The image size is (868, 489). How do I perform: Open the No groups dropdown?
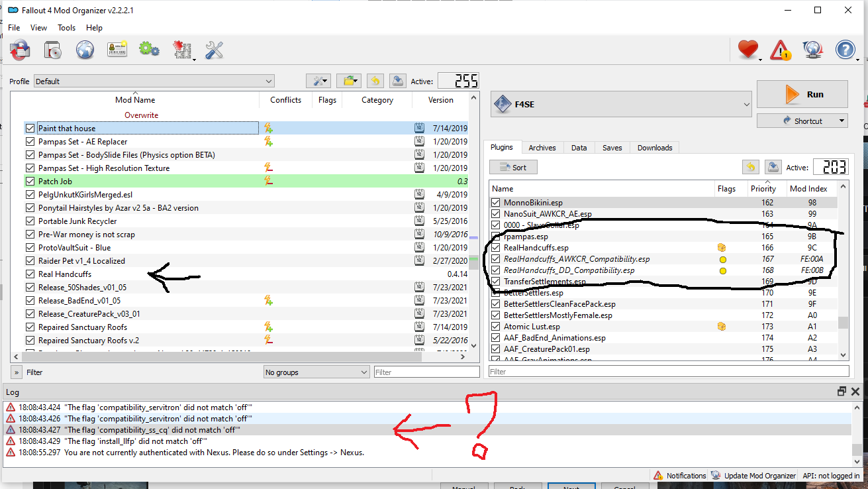316,372
